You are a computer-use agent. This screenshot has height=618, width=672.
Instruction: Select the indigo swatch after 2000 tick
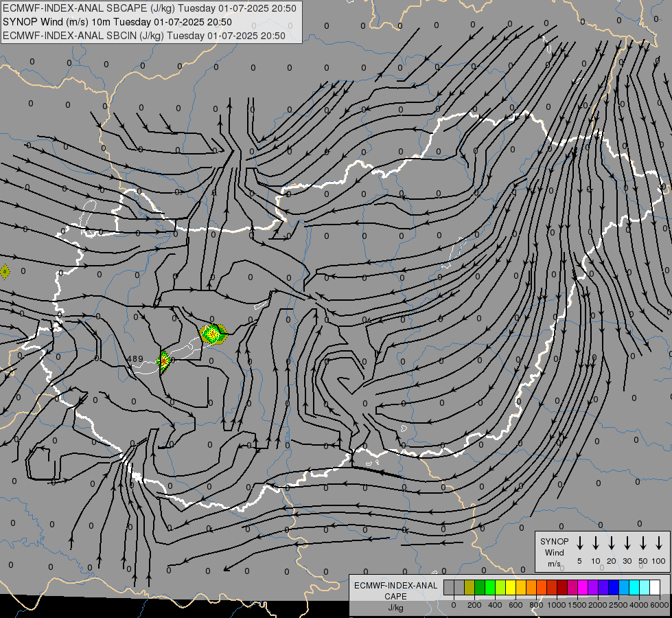tap(603, 588)
